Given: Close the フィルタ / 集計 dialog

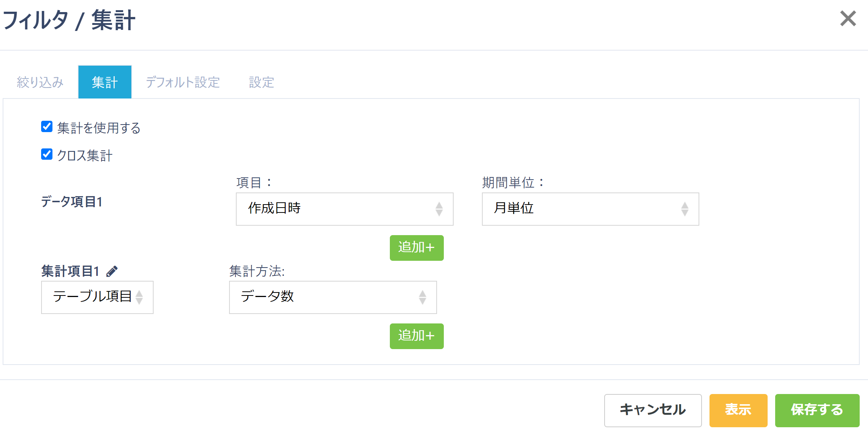Looking at the screenshot, I should pyautogui.click(x=848, y=18).
